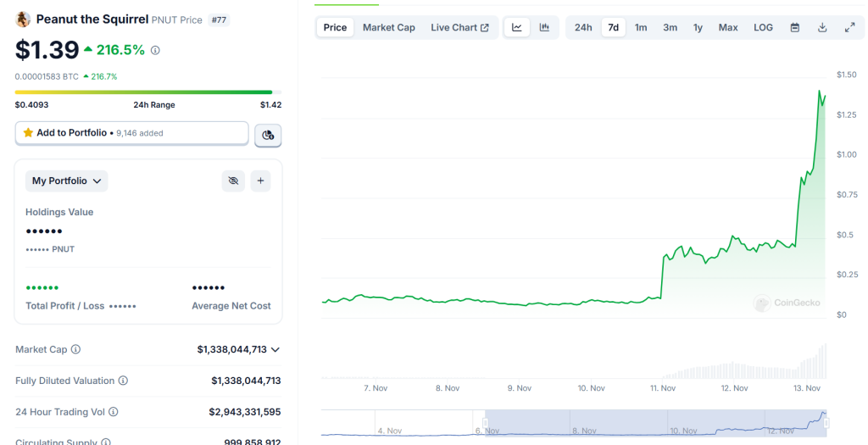Open the Live Chart external link

459,28
